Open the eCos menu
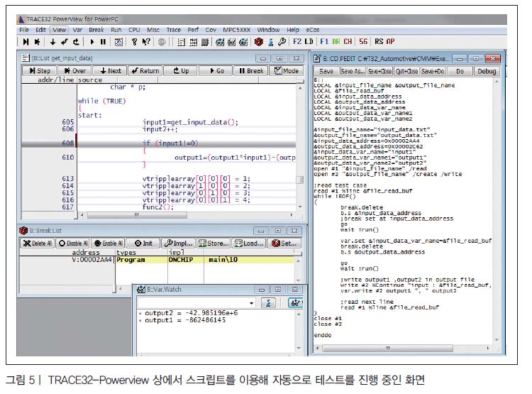Image resolution: width=532 pixels, height=394 pixels. point(313,30)
